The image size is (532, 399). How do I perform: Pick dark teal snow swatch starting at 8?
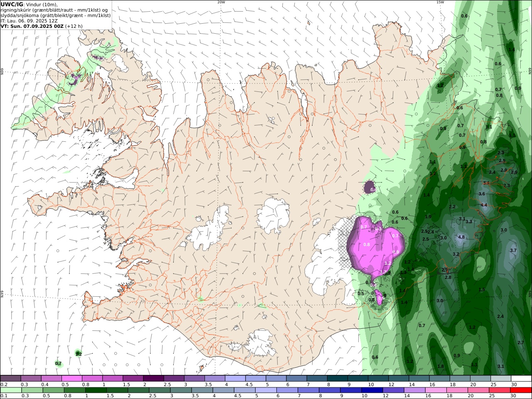coord(337,379)
